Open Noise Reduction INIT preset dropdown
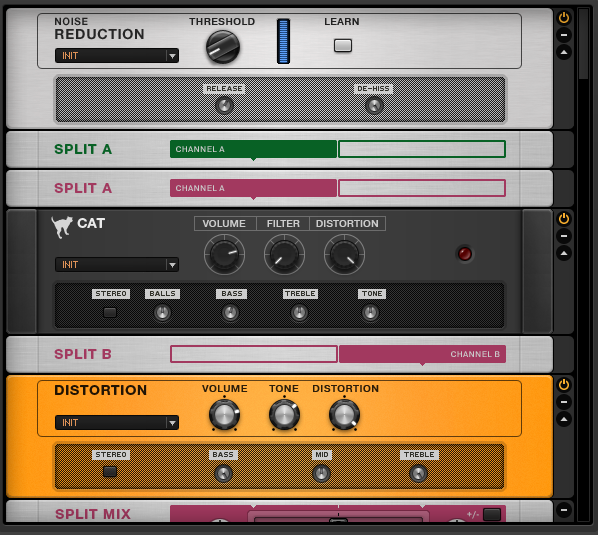The width and height of the screenshot is (598, 535). [117, 56]
